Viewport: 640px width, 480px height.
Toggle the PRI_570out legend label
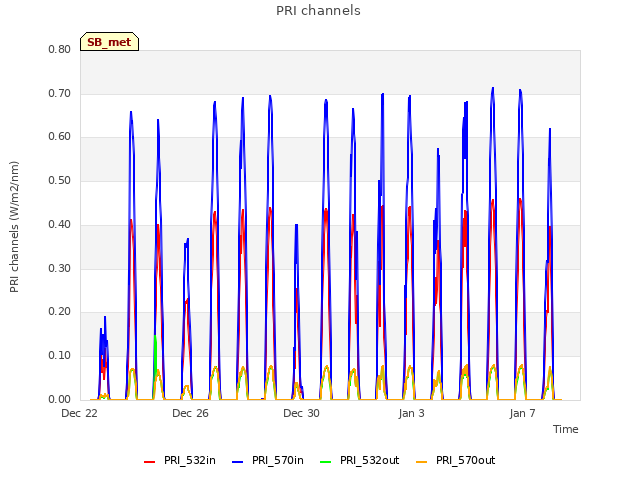[466, 460]
